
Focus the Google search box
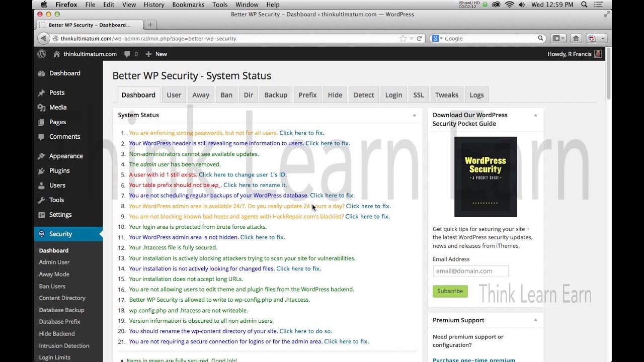click(x=488, y=38)
